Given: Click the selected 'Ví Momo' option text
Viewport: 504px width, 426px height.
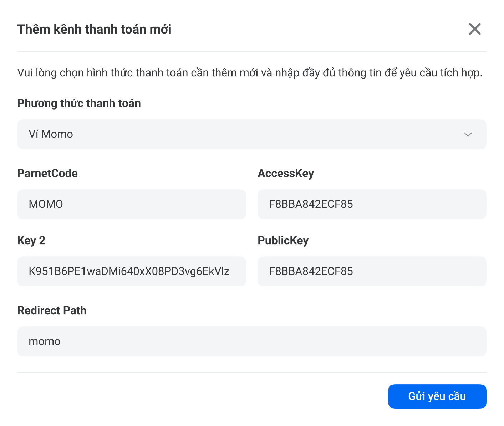Looking at the screenshot, I should pos(51,134).
